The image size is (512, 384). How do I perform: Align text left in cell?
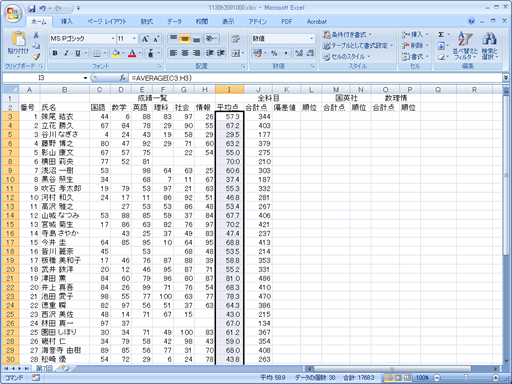pyautogui.click(x=173, y=53)
